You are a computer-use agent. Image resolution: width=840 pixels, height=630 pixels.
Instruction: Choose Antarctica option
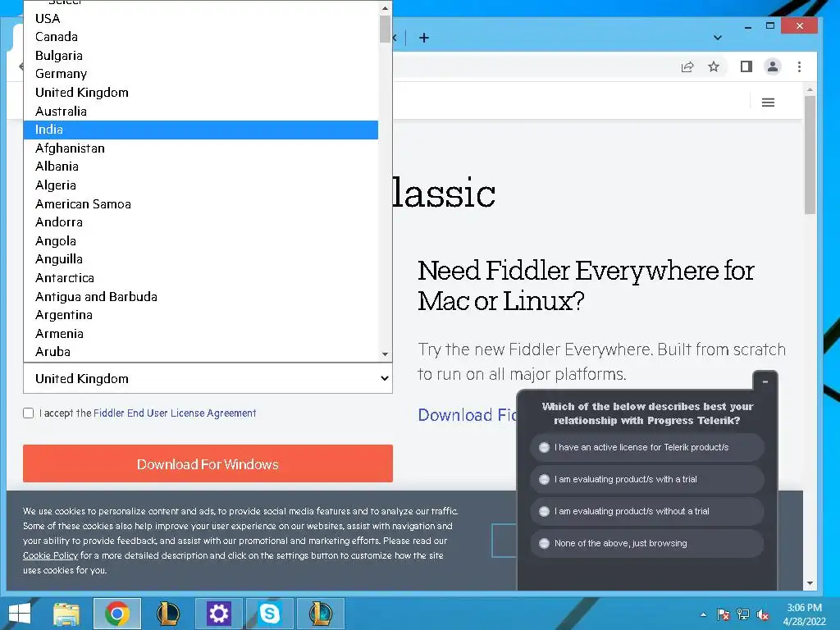[x=201, y=278]
